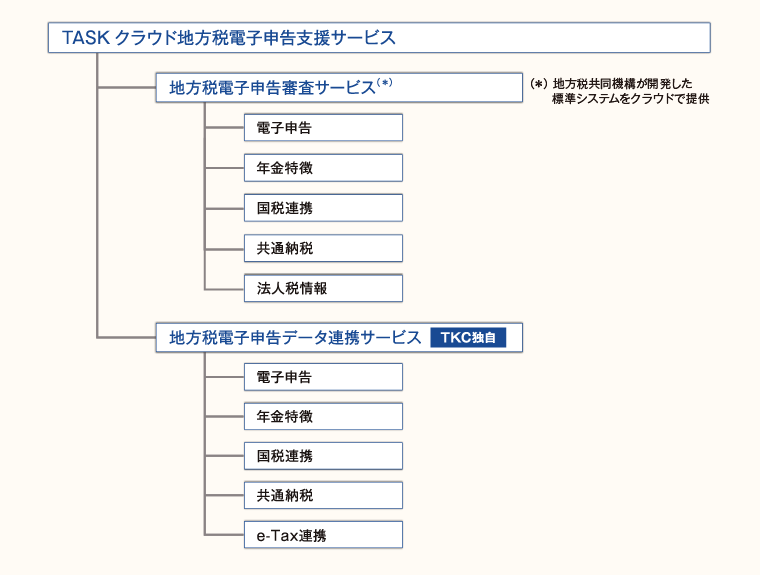Click the TKC独自 badge
760x575 pixels.
pos(468,337)
